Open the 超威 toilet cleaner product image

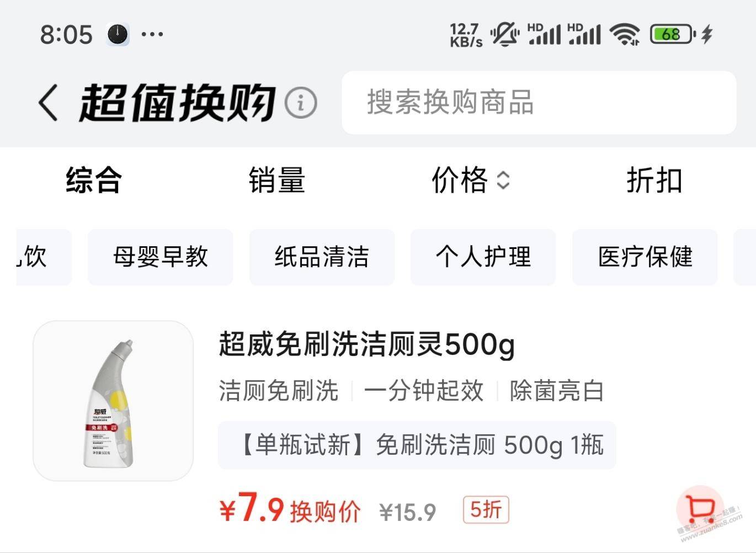[113, 401]
